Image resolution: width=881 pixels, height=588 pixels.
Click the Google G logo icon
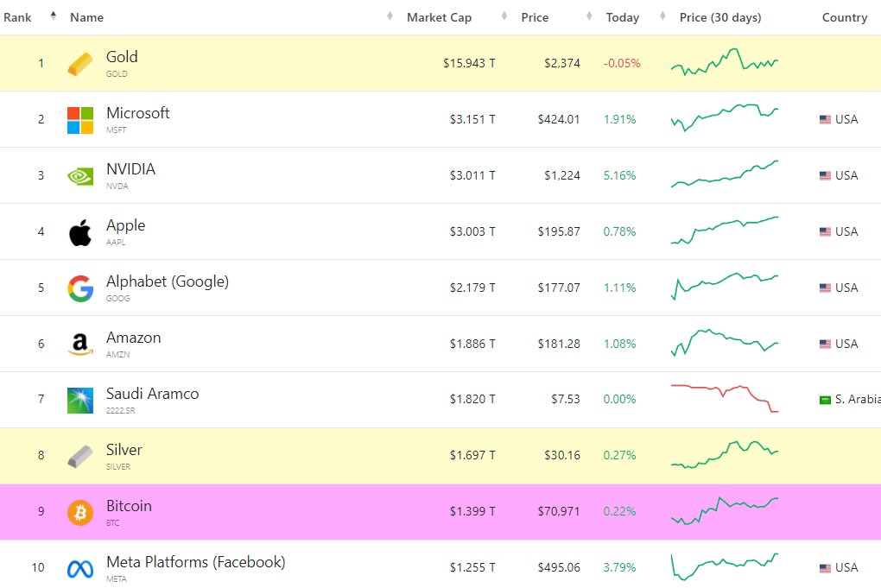point(79,288)
